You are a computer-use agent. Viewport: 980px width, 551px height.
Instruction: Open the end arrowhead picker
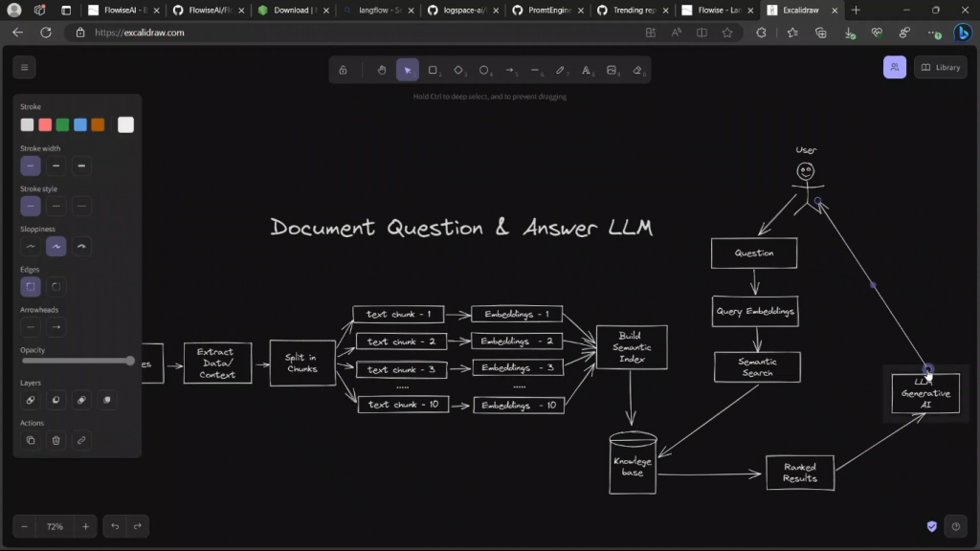(x=56, y=327)
